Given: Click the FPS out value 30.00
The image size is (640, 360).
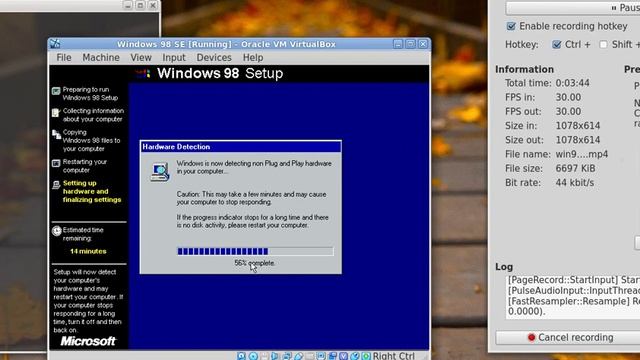Looking at the screenshot, I should [x=568, y=112].
